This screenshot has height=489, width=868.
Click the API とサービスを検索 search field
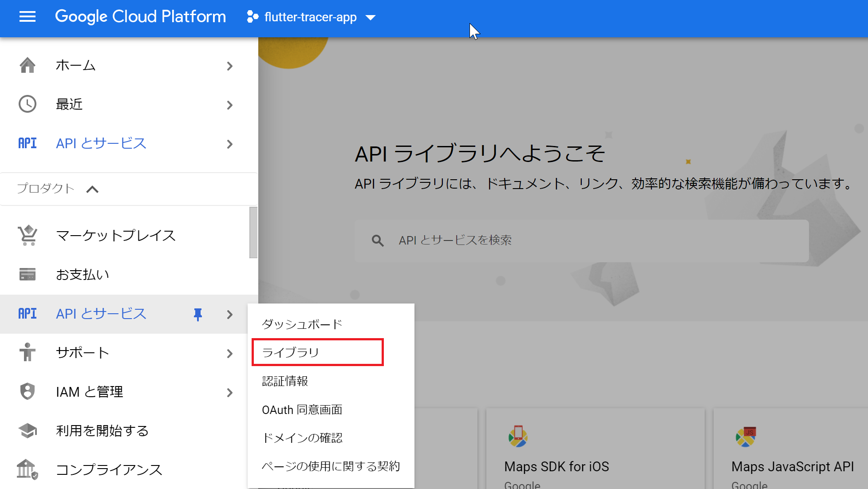(581, 241)
